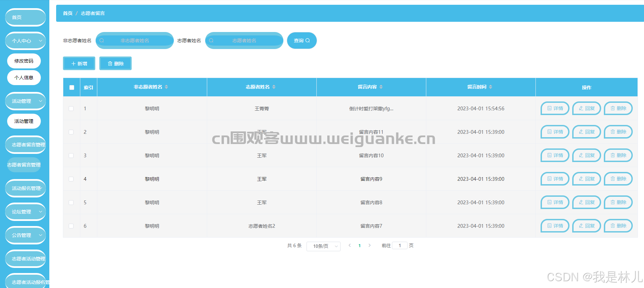Expand 志愿者留言管理 sidebar group
The width and height of the screenshot is (644, 288).
(26, 145)
